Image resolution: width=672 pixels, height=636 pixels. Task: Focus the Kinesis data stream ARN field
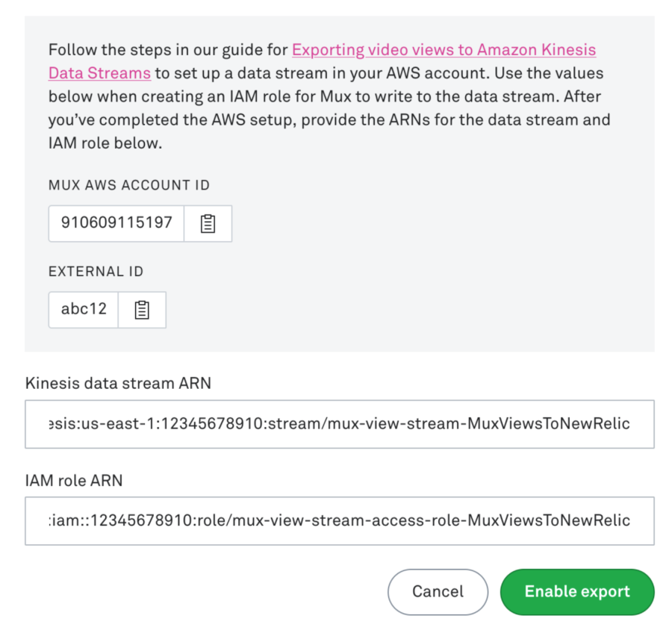coord(339,424)
